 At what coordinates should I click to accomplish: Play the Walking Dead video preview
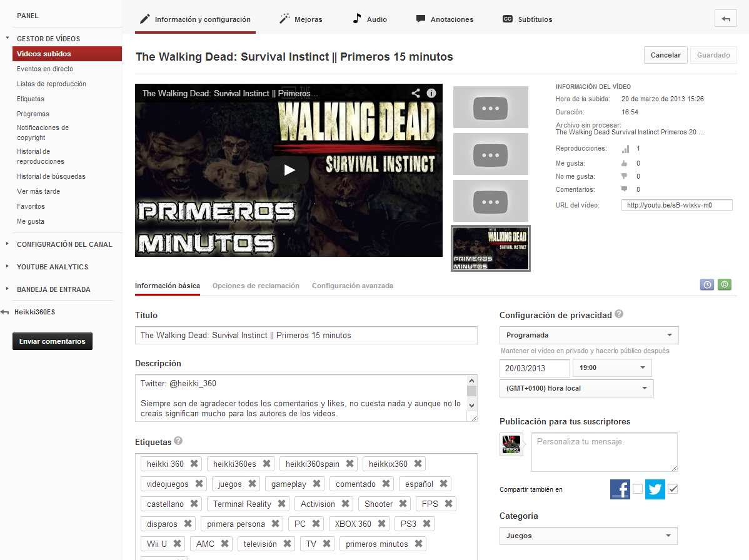[288, 170]
